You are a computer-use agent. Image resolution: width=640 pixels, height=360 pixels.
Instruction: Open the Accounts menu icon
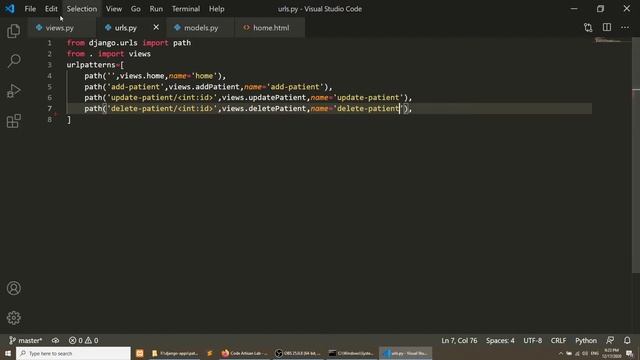[x=13, y=288]
